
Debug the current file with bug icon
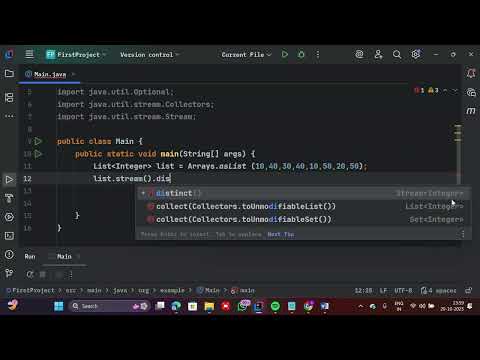[x=301, y=54]
